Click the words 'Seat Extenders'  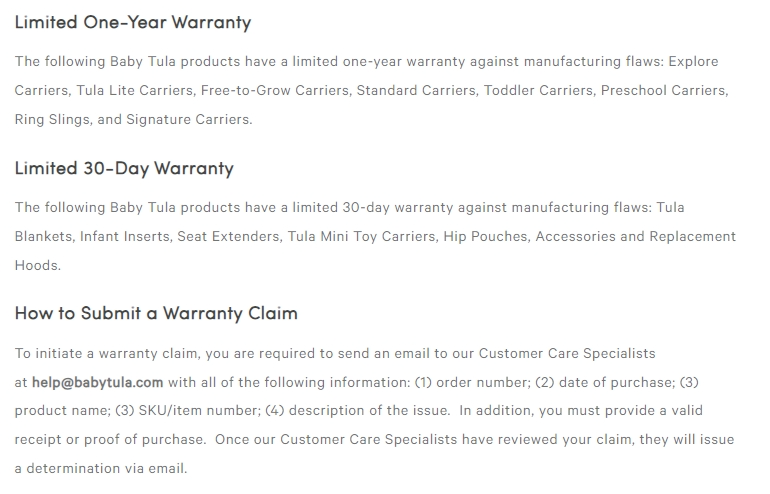[x=228, y=236]
